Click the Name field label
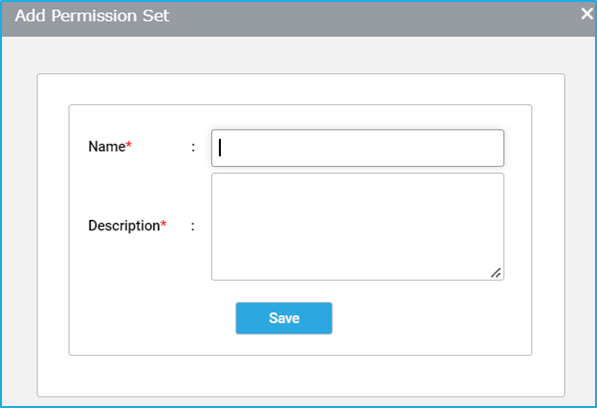The image size is (597, 408). pos(107,147)
